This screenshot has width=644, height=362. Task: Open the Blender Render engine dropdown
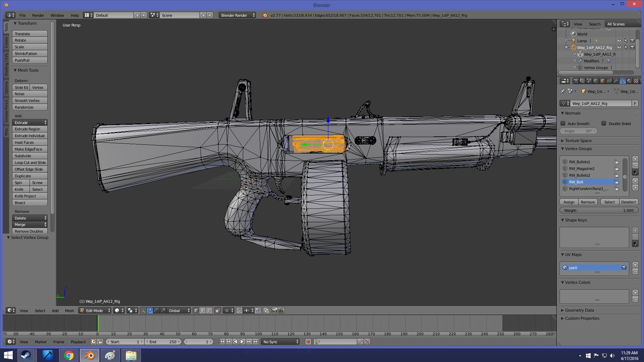click(237, 15)
